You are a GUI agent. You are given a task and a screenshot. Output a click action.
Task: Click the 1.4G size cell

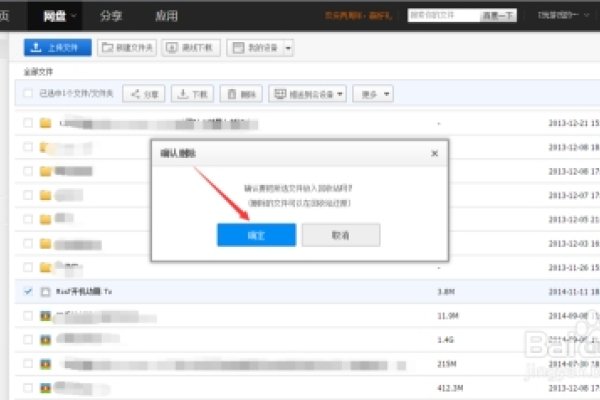pyautogui.click(x=445, y=340)
